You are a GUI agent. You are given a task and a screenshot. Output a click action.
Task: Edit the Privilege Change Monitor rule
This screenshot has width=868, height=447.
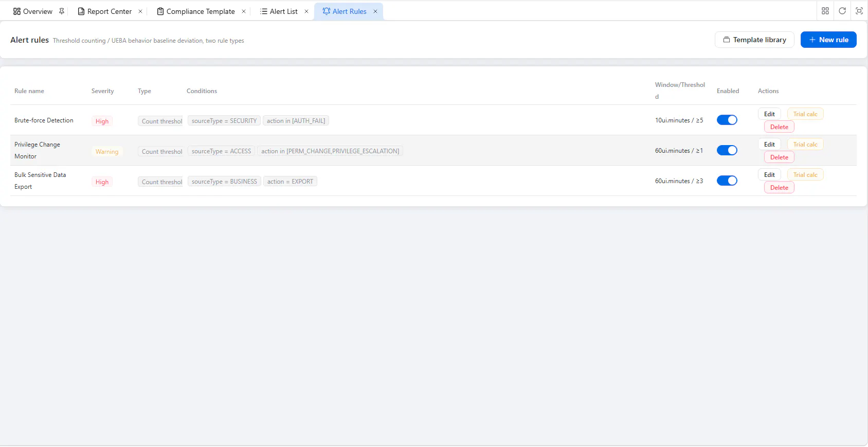pyautogui.click(x=769, y=145)
